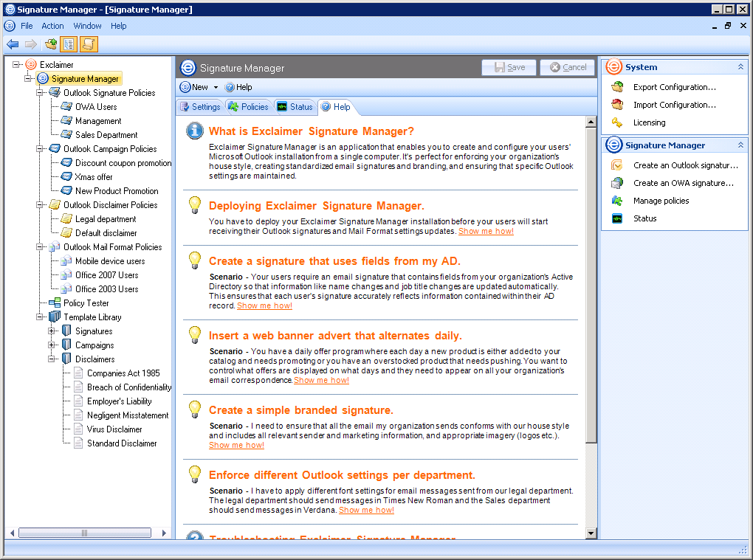
Task: Open the New dropdown arrow
Action: coord(216,87)
